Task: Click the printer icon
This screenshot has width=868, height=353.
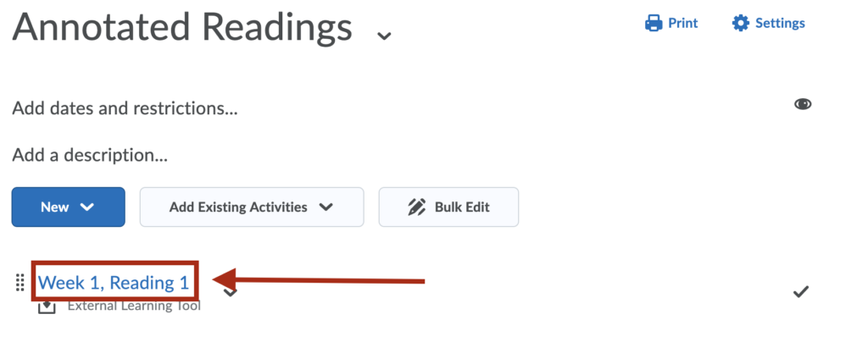Action: click(x=654, y=23)
